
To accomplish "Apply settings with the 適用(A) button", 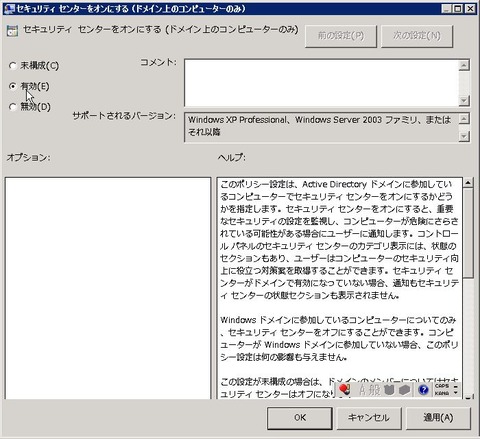I will tap(438, 417).
